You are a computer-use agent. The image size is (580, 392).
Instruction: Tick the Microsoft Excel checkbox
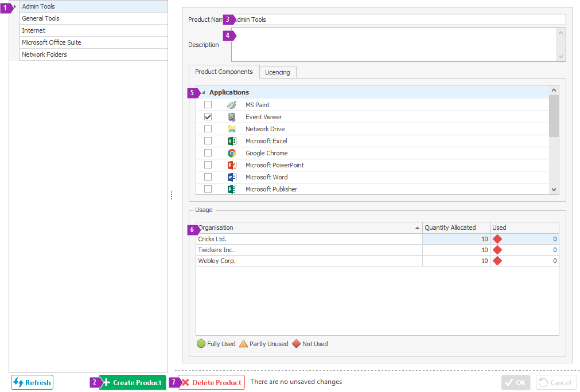tap(208, 141)
